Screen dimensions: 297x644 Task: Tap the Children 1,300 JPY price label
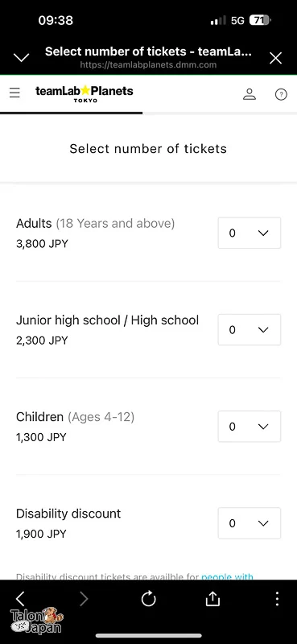click(41, 437)
